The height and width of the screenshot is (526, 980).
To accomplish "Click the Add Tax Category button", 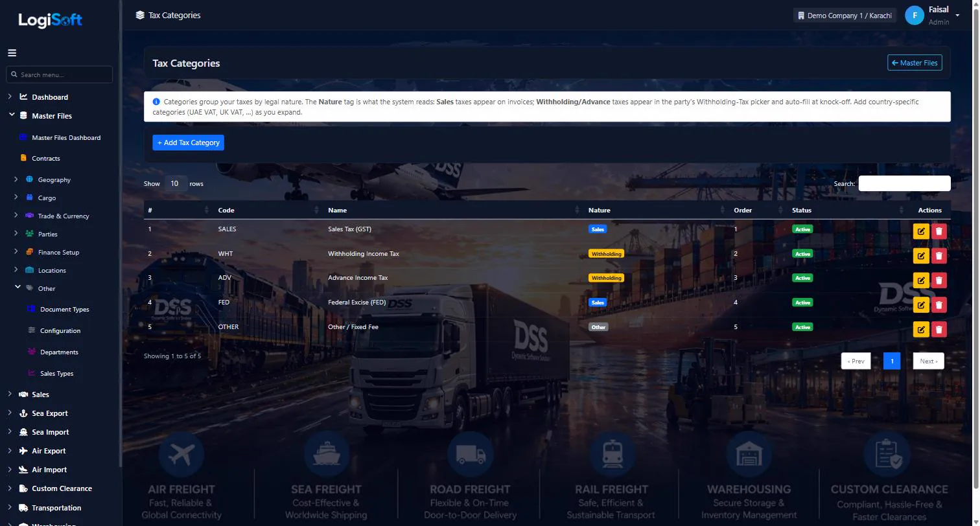I will click(188, 143).
